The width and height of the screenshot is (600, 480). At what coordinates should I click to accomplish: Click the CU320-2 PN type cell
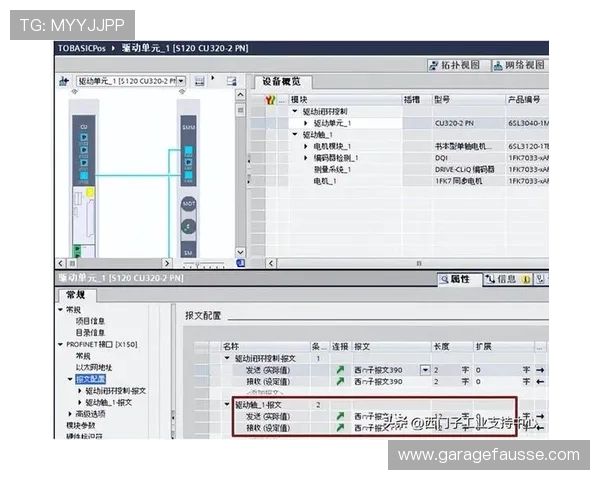point(454,123)
